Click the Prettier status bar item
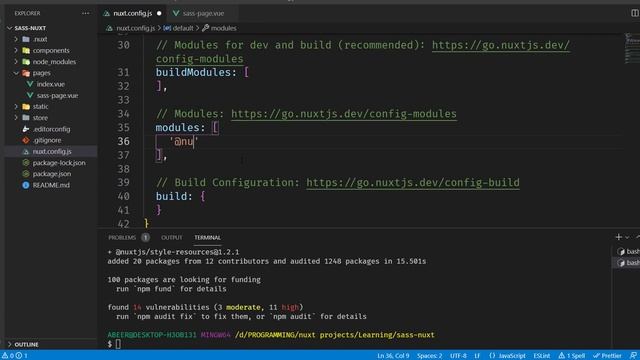640x360 pixels. click(607, 356)
